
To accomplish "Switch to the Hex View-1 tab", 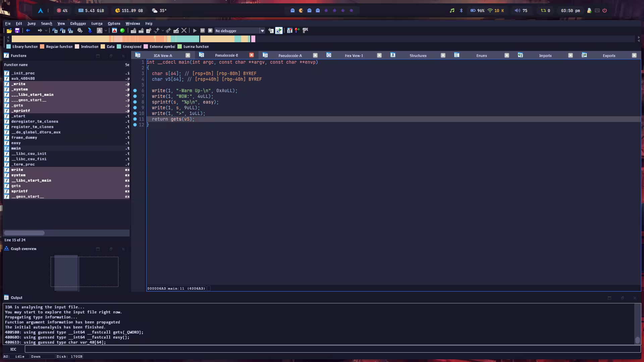I will [x=354, y=56].
